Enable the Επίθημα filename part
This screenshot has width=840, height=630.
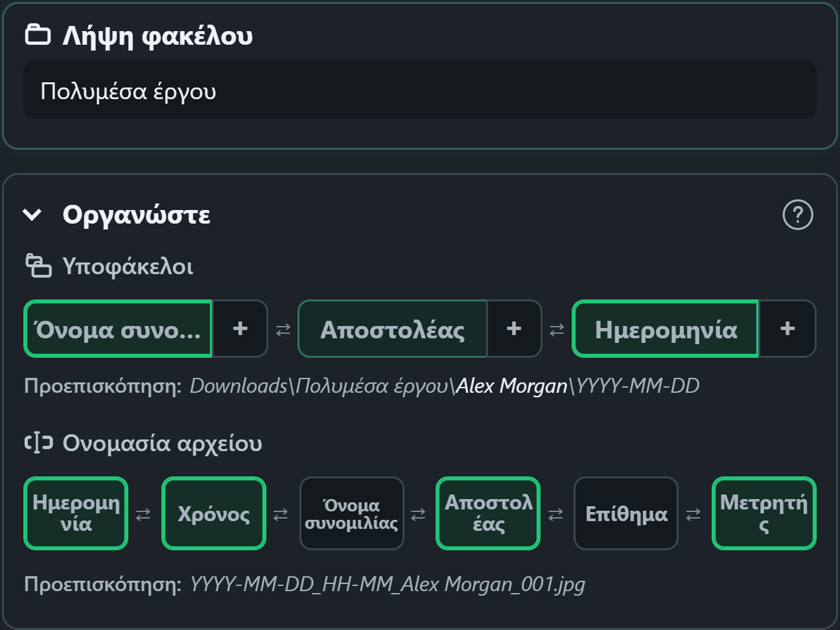tap(626, 513)
